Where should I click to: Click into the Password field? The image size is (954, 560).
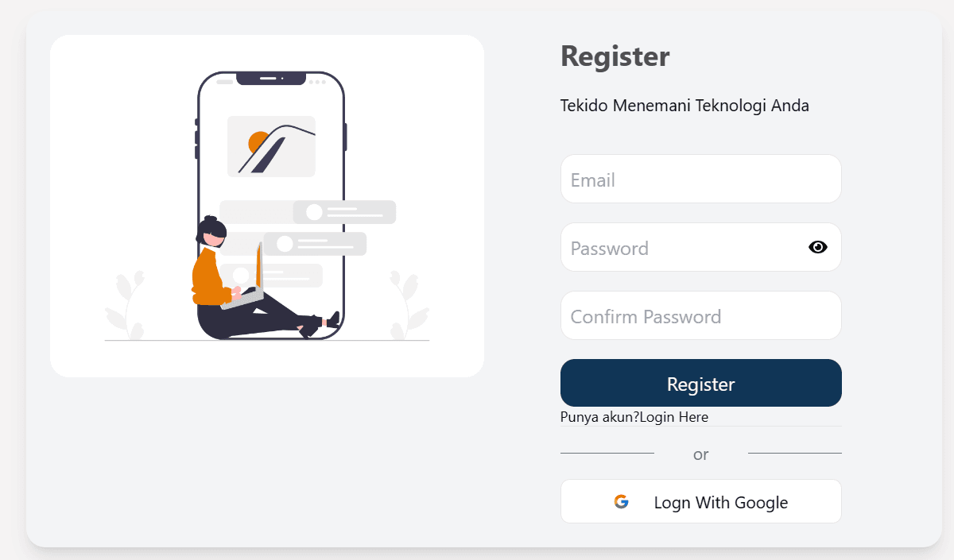[x=684, y=248]
